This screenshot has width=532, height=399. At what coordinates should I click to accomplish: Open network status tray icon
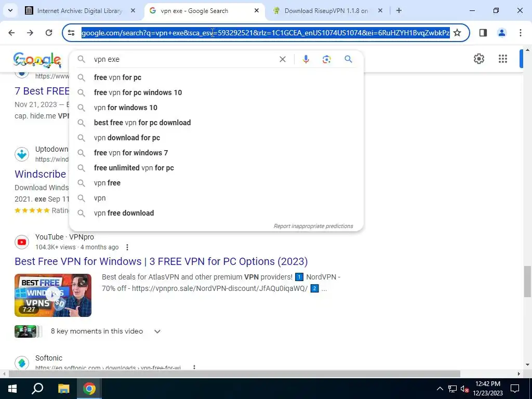click(453, 389)
